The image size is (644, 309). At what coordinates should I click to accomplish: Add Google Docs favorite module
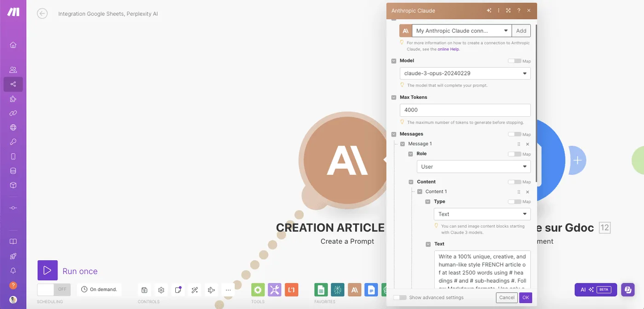[x=371, y=290]
